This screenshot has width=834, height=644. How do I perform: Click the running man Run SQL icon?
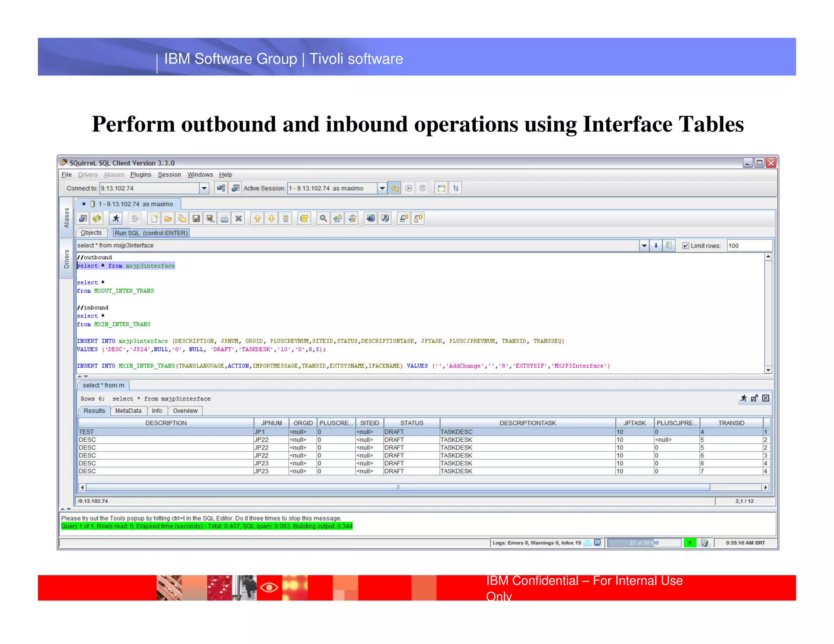pyautogui.click(x=116, y=219)
